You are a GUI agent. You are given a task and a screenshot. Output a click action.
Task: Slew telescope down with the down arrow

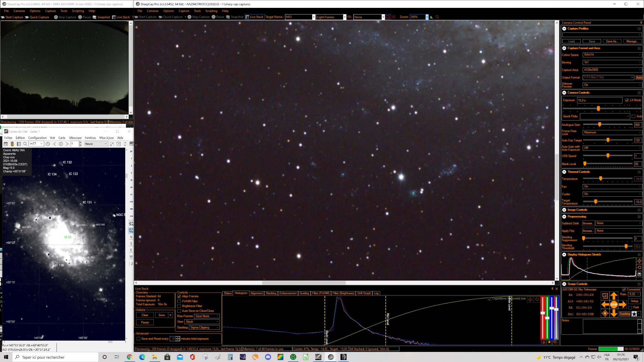pos(613,313)
